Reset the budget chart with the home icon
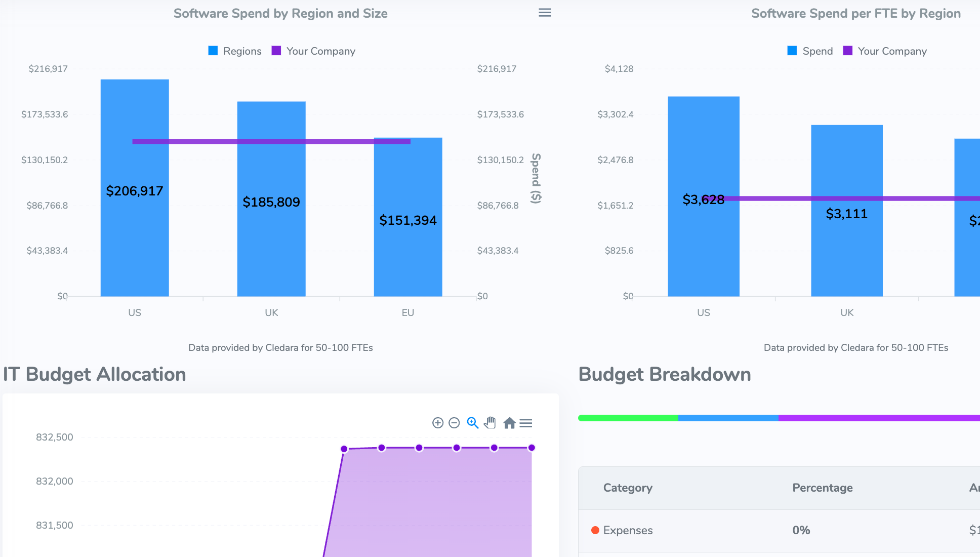Viewport: 980px width, 557px height. coord(510,422)
